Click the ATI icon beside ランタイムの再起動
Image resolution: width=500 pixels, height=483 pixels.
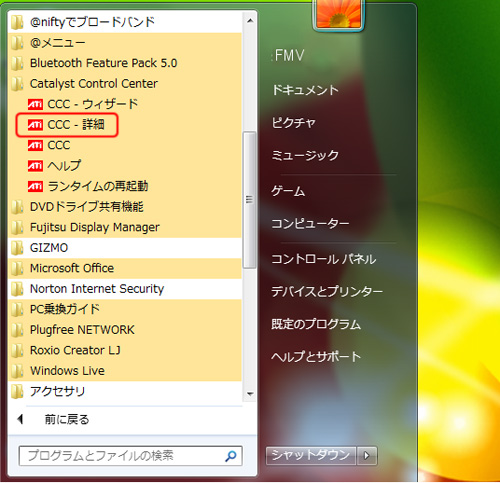(35, 186)
